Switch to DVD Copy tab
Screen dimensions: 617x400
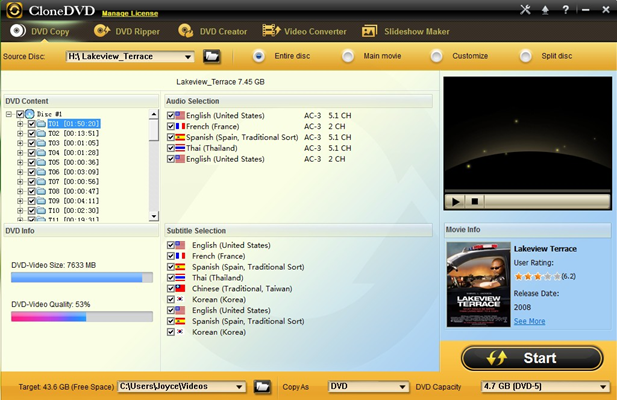(40, 31)
